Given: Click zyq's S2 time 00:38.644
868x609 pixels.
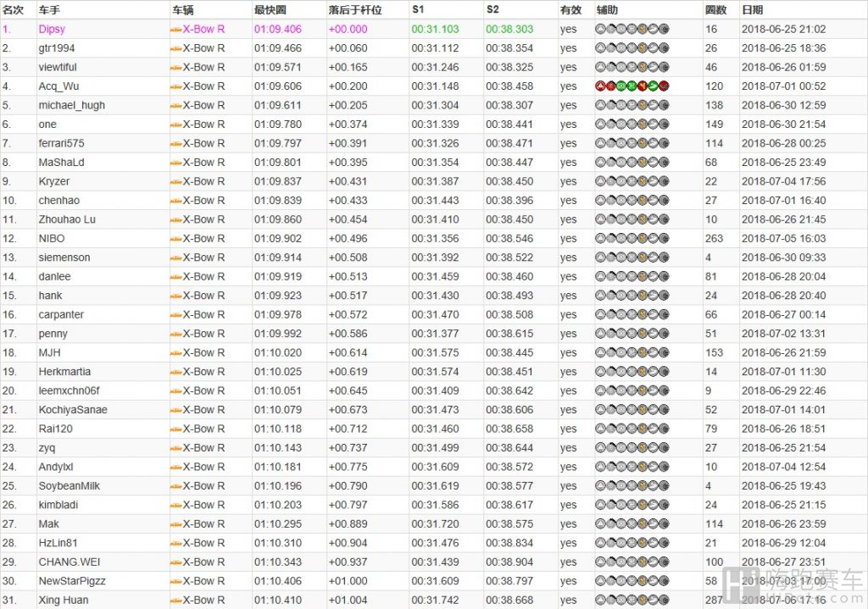Looking at the screenshot, I should pyautogui.click(x=509, y=447).
